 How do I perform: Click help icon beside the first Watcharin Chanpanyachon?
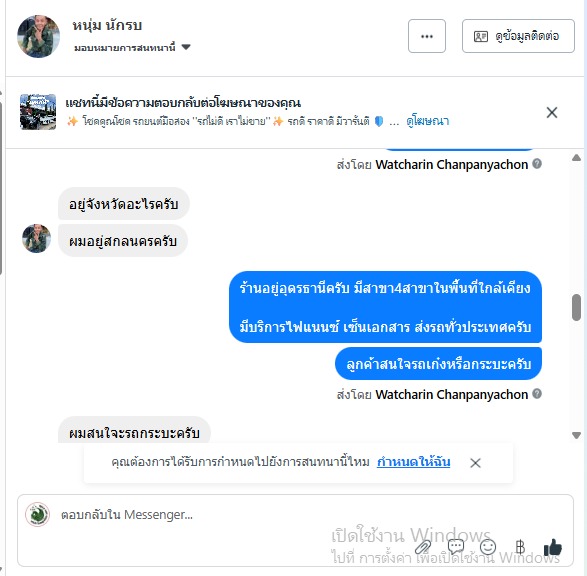(x=537, y=164)
